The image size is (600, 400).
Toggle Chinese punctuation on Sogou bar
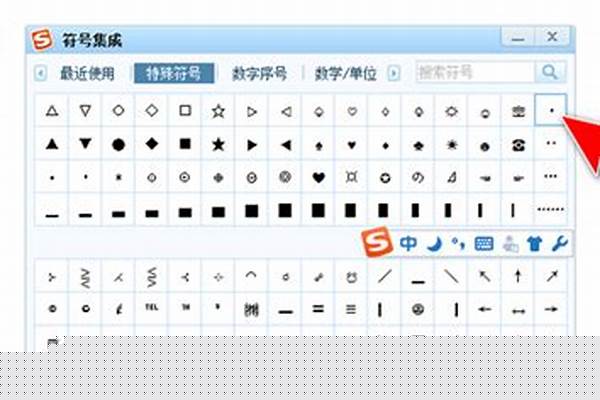[458, 243]
